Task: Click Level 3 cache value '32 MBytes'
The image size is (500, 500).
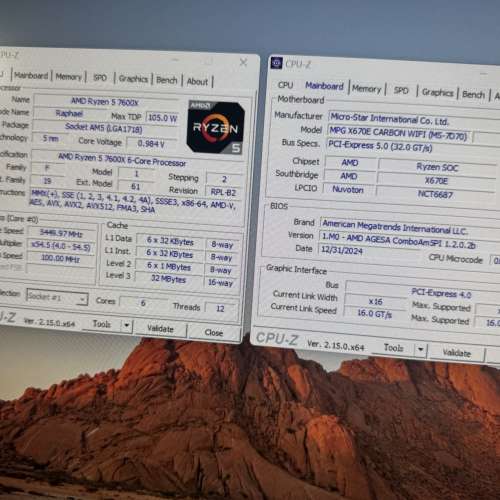Action: [169, 279]
